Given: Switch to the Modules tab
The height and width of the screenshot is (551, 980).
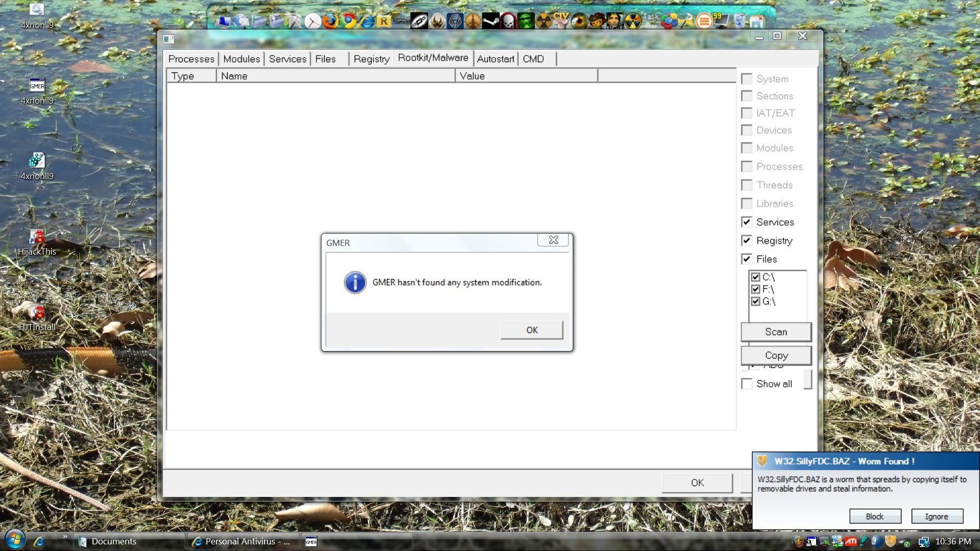Looking at the screenshot, I should 241,59.
